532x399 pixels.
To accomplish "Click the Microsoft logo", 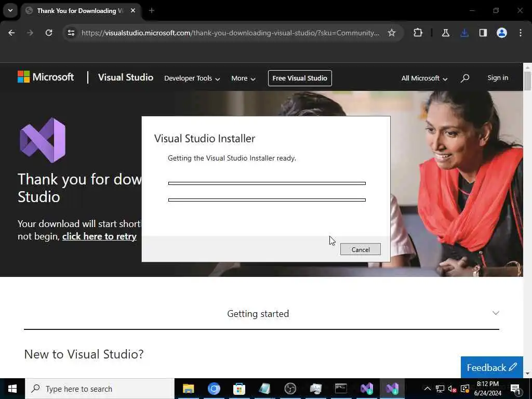I will [x=46, y=77].
